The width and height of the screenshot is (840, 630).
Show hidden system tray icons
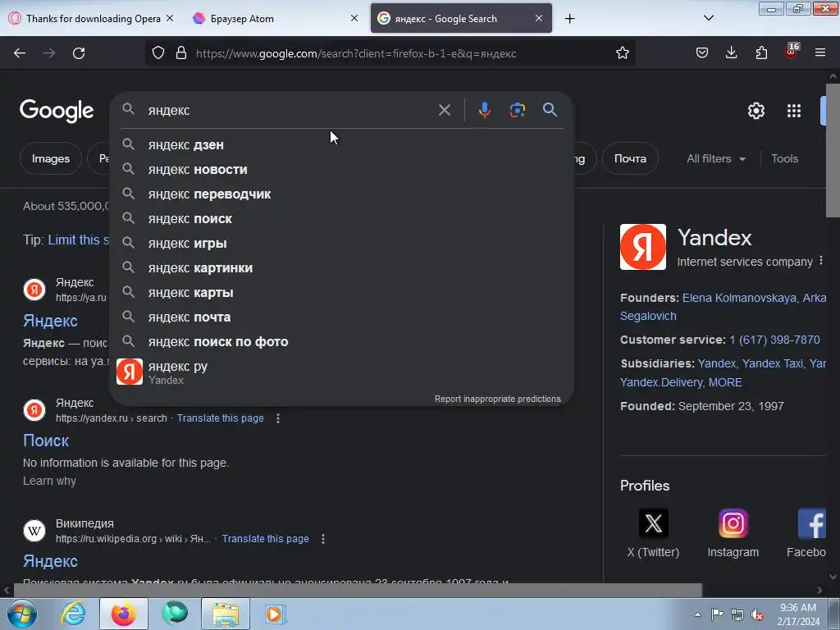(x=697, y=614)
